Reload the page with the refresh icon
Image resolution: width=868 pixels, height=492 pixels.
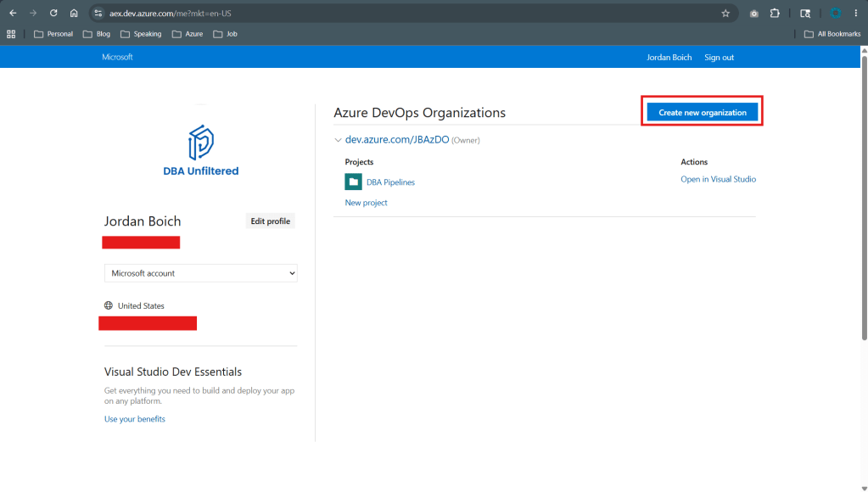[x=53, y=13]
